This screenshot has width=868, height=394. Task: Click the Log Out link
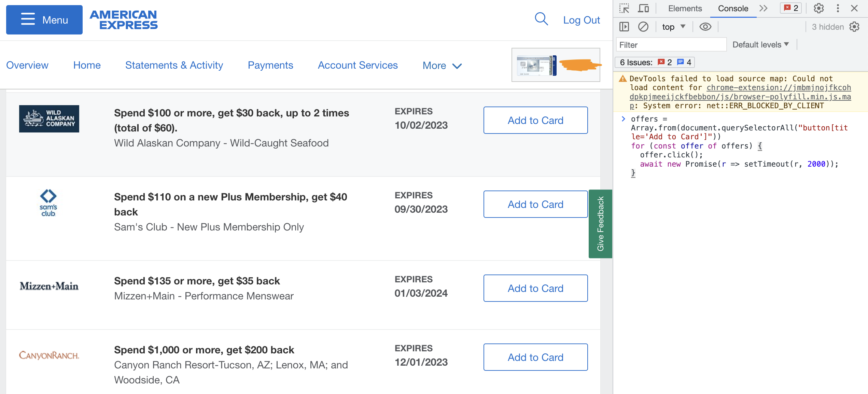[581, 20]
